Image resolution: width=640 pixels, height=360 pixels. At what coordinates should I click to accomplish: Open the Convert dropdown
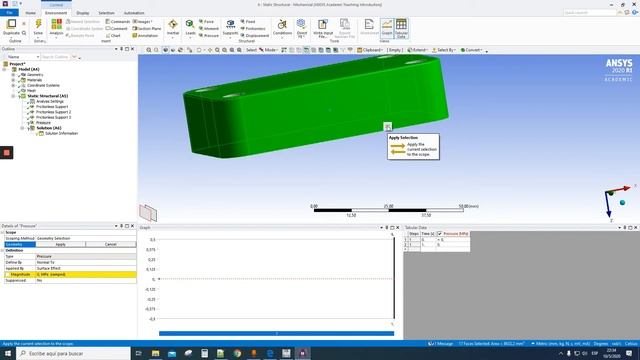(x=472, y=50)
